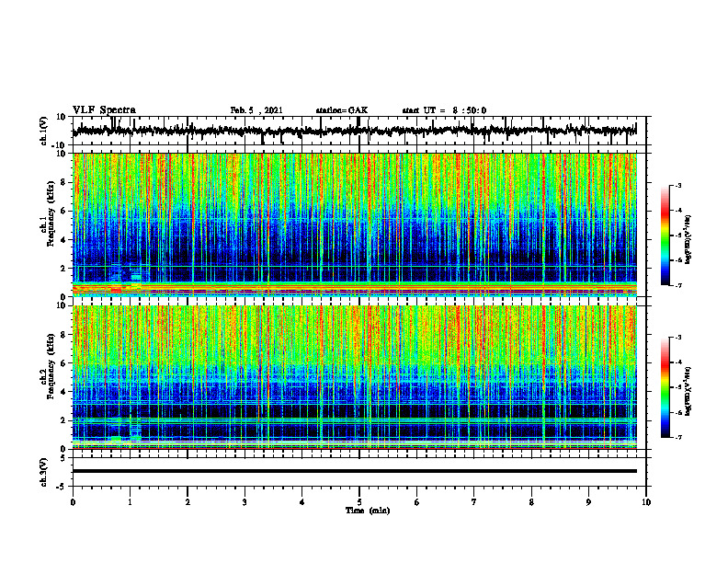The width and height of the screenshot is (728, 563).
Task: Click the '-3' label on ch.2 colorbar
Action: [677, 338]
